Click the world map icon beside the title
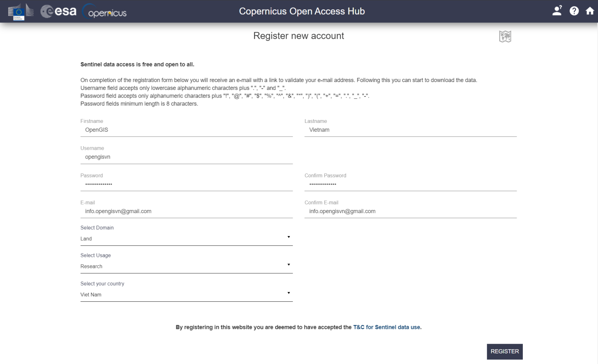 (506, 36)
